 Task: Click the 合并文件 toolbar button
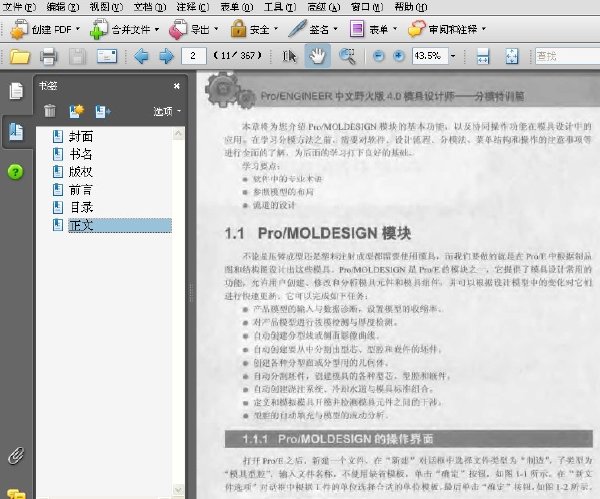point(124,29)
